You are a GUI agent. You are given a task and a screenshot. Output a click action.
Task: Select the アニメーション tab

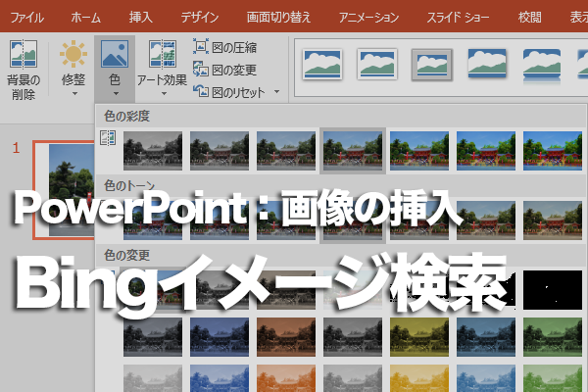pyautogui.click(x=368, y=18)
